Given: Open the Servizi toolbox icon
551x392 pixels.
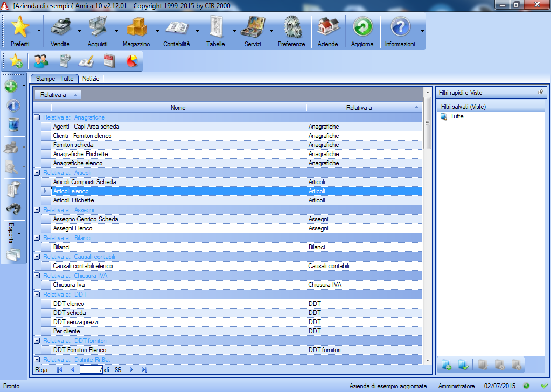Looking at the screenshot, I should [x=253, y=27].
